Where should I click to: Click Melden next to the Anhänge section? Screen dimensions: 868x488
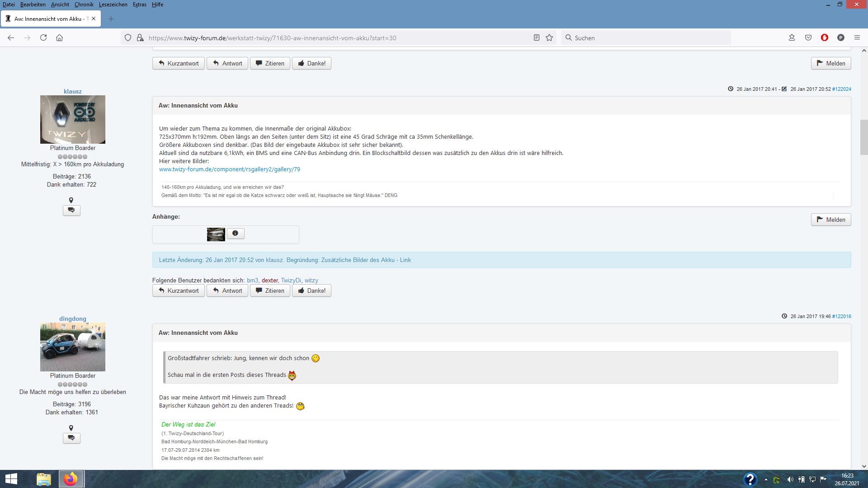tap(830, 220)
